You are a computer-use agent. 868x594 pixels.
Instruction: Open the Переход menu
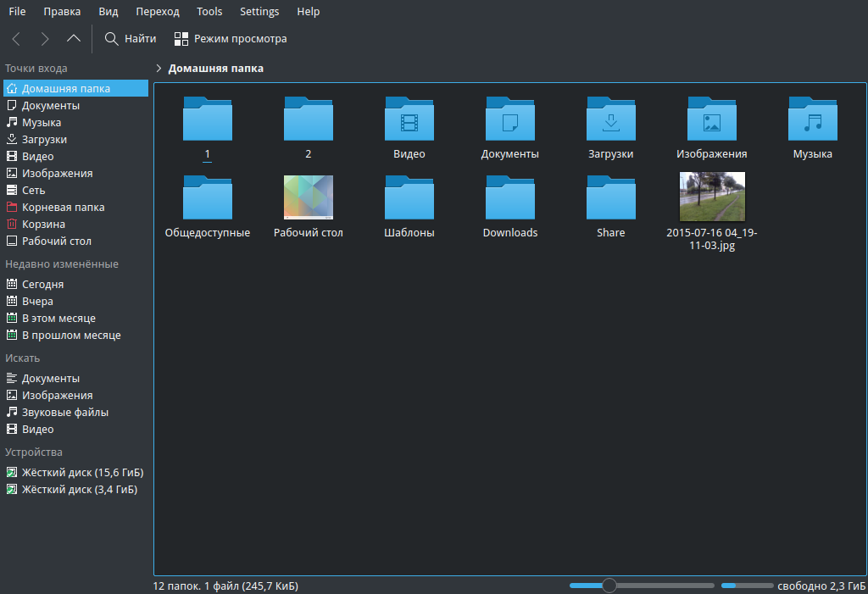tap(158, 12)
